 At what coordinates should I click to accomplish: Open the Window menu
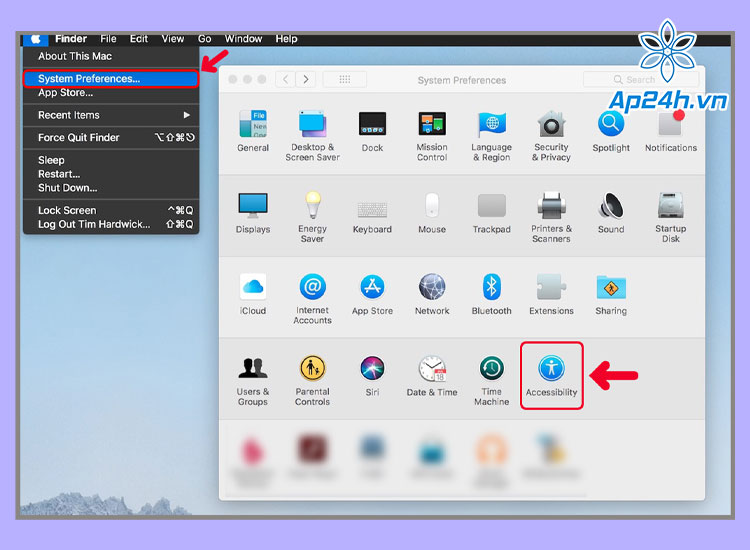pos(243,39)
